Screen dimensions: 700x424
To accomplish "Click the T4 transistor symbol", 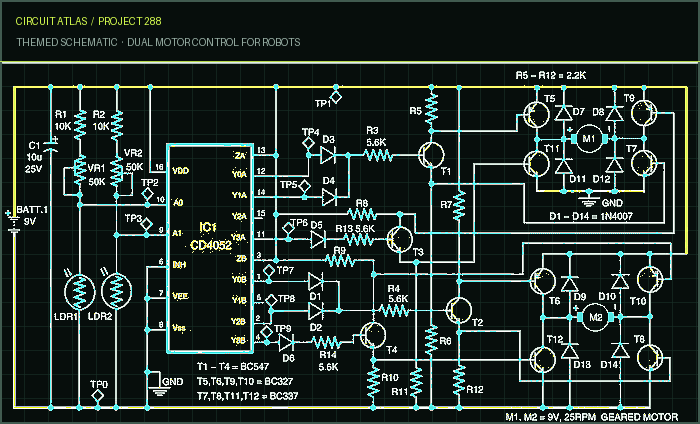I will click(x=373, y=336).
